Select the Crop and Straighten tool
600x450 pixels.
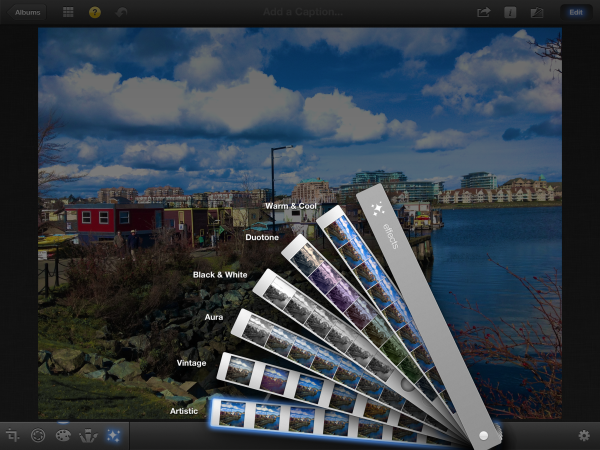point(12,435)
